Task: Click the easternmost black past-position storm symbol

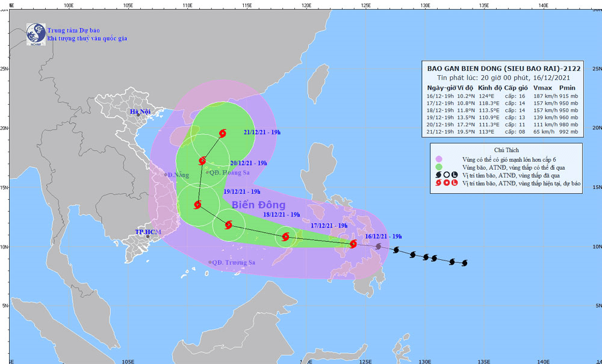Action: [465, 263]
